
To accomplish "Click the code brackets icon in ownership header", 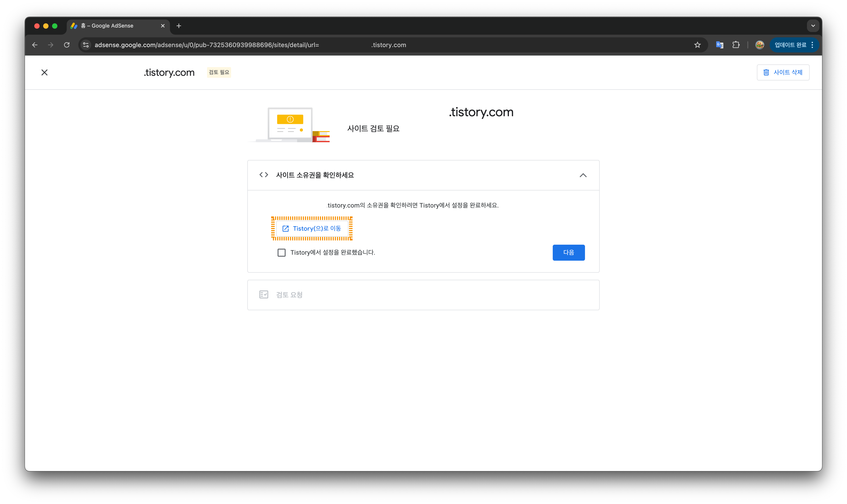I will click(264, 175).
